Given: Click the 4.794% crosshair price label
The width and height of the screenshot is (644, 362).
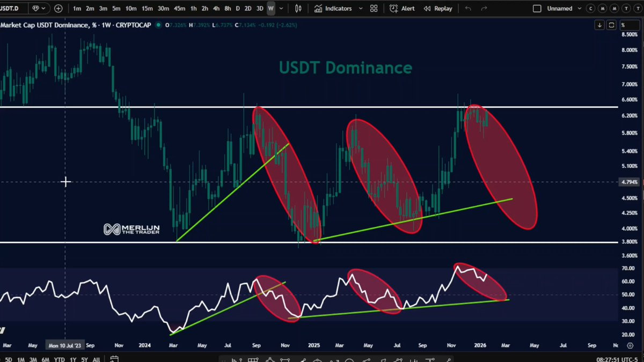Looking at the screenshot, I should pos(630,182).
